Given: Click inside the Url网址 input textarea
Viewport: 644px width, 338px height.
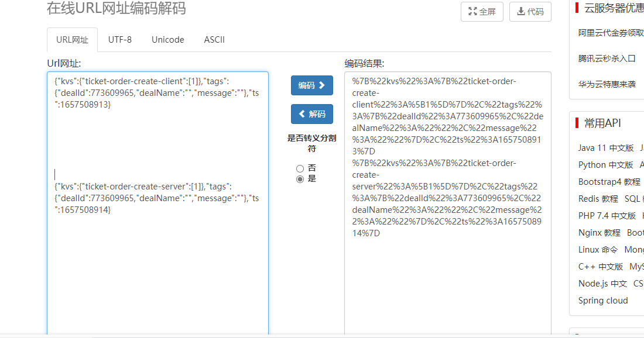Looking at the screenshot, I should (157, 263).
